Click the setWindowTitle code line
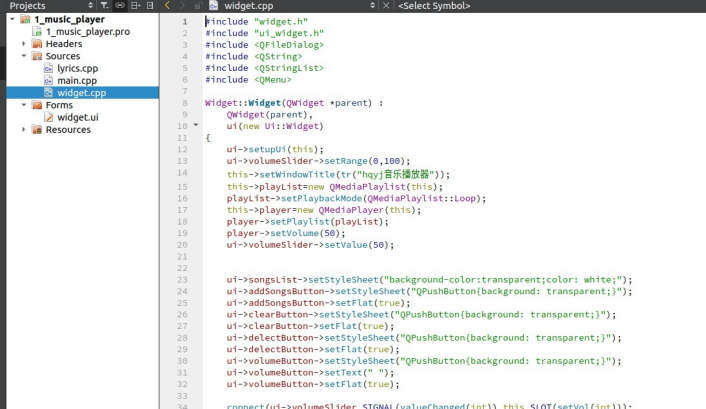The image size is (706, 409). (338, 175)
